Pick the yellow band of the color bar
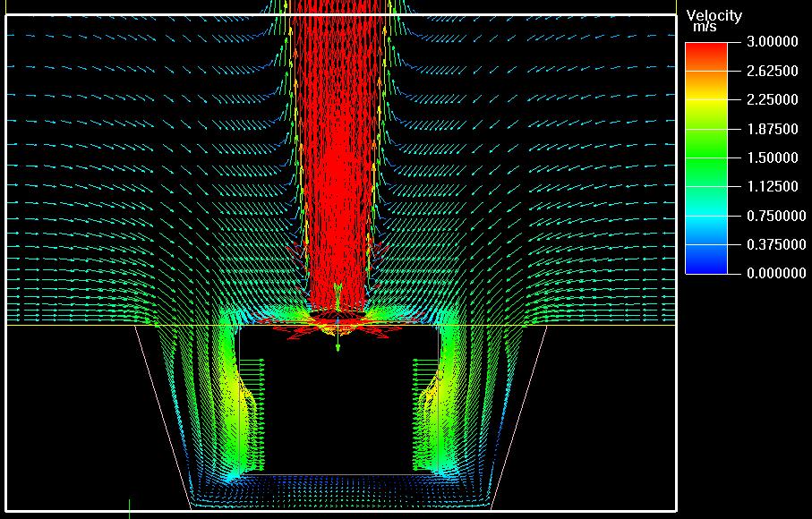812x519 pixels. coord(705,105)
